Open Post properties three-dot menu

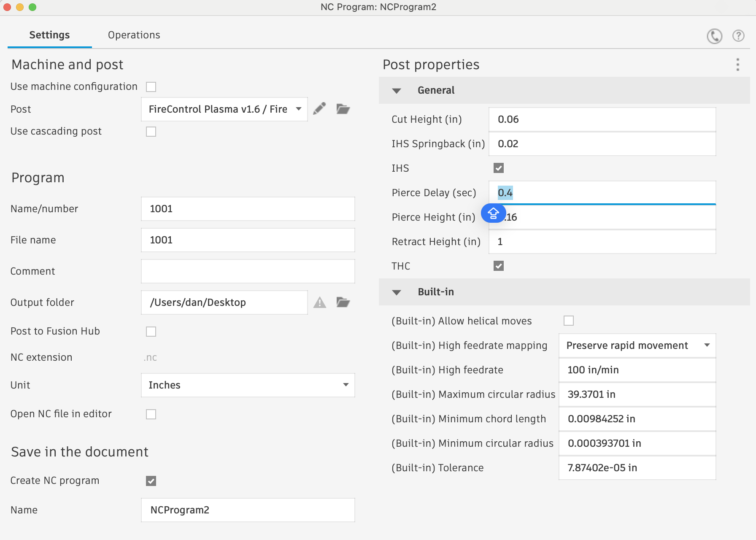[737, 65]
